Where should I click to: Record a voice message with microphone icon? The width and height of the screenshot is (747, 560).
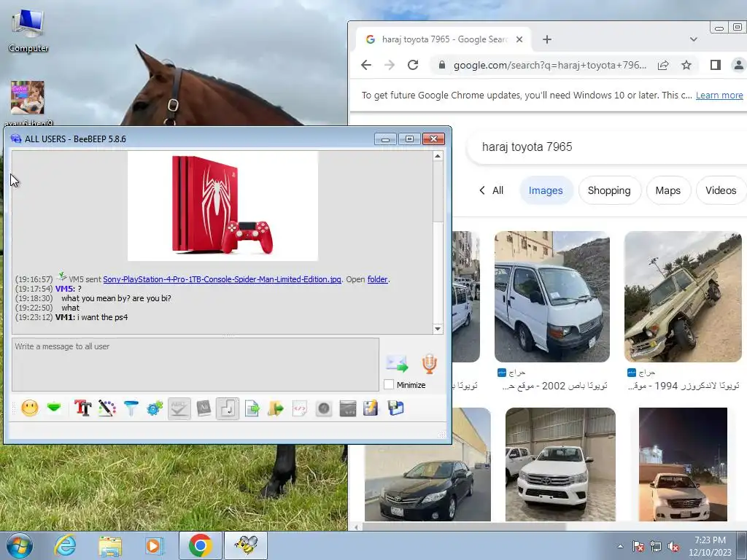pos(429,364)
